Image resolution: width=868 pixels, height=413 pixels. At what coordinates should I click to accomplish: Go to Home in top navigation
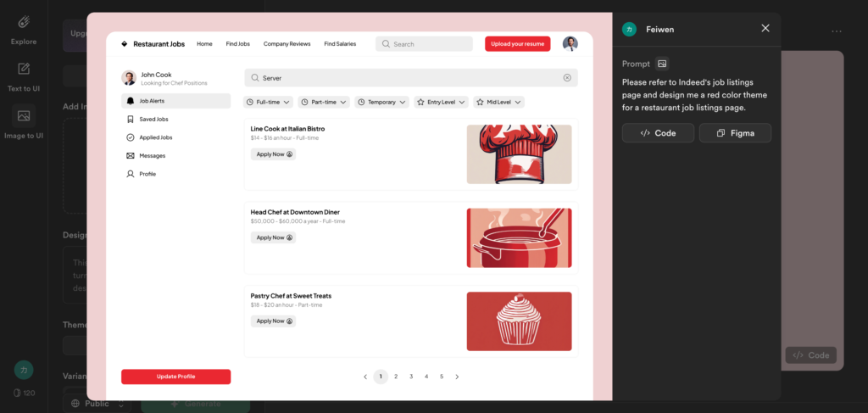coord(204,44)
